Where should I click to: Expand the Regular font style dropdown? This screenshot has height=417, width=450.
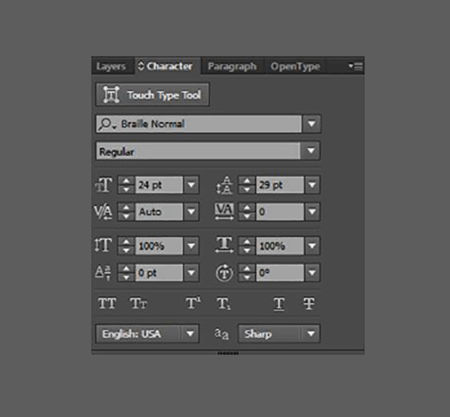point(311,151)
